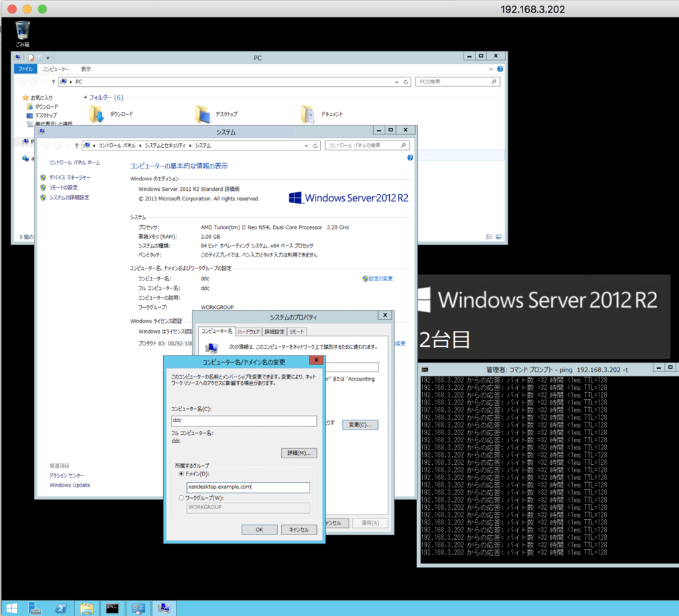
Task: Expand the PC window address history dropdown
Action: coord(397,82)
